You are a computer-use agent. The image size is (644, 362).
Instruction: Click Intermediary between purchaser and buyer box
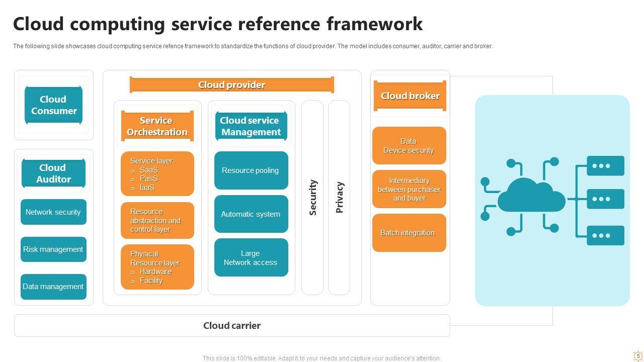tap(409, 189)
